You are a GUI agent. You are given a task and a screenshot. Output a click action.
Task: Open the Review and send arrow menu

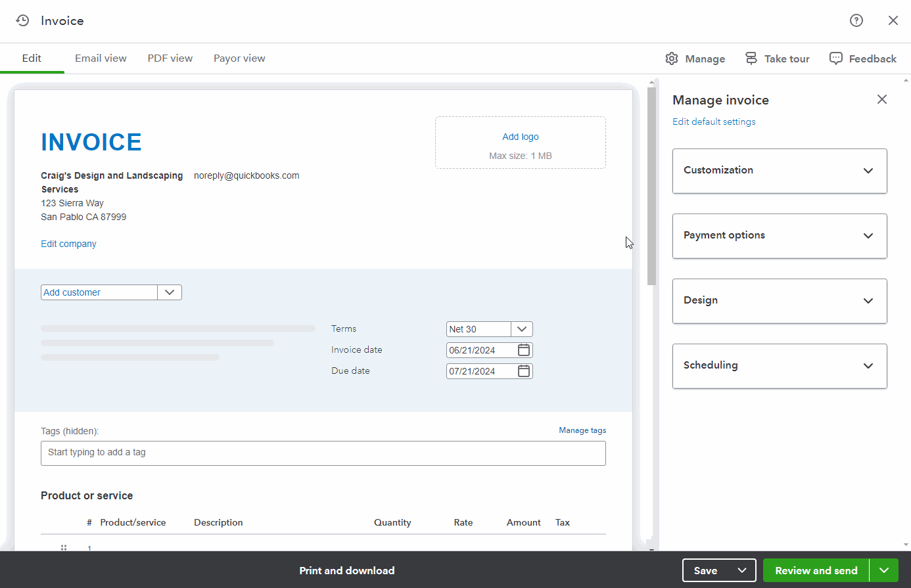[x=884, y=570]
